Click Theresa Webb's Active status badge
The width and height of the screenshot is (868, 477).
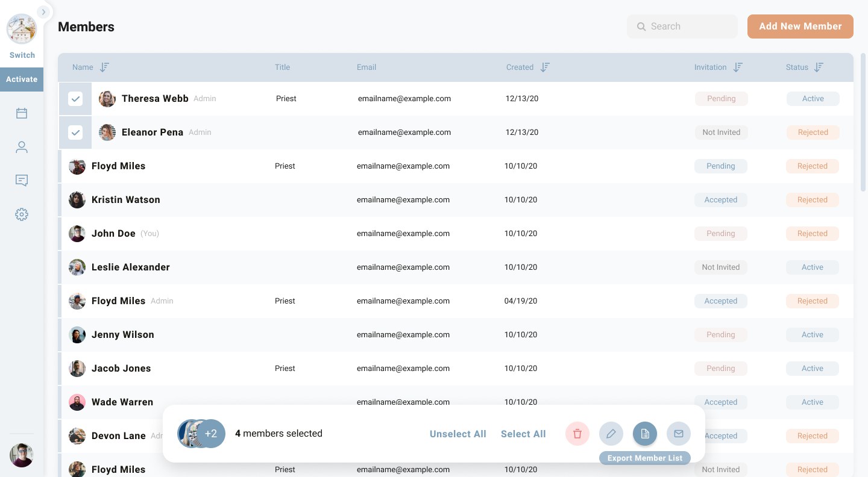pos(813,99)
